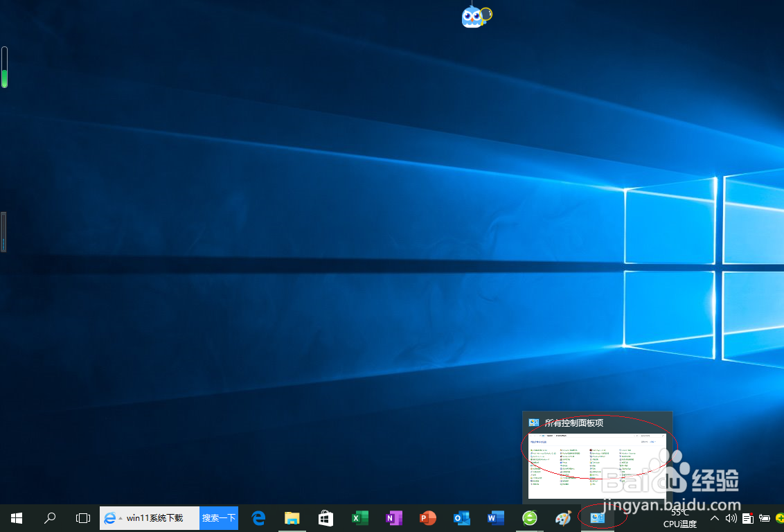This screenshot has height=532, width=784.
Task: Click the CPU温度 temperature readout
Action: coord(680,519)
